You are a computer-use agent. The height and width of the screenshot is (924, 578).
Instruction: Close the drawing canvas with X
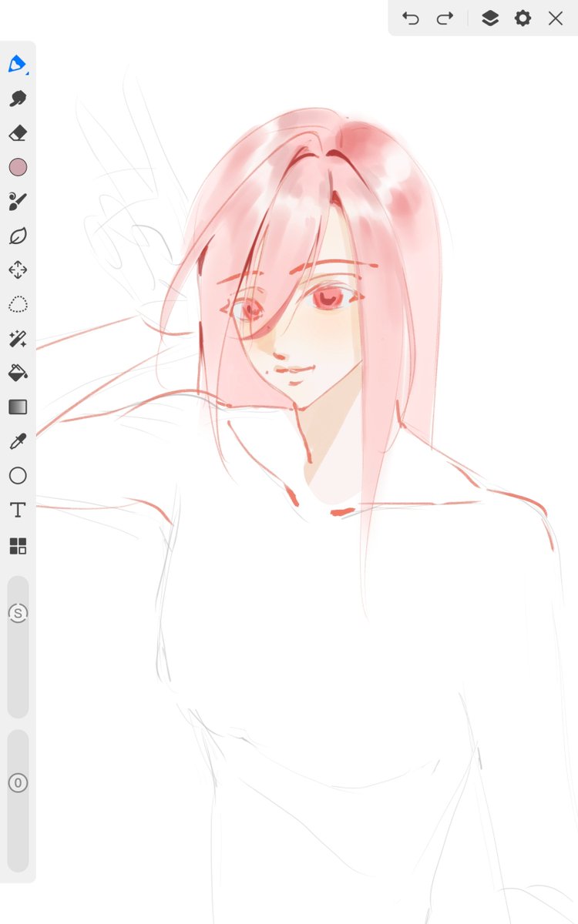pyautogui.click(x=556, y=18)
